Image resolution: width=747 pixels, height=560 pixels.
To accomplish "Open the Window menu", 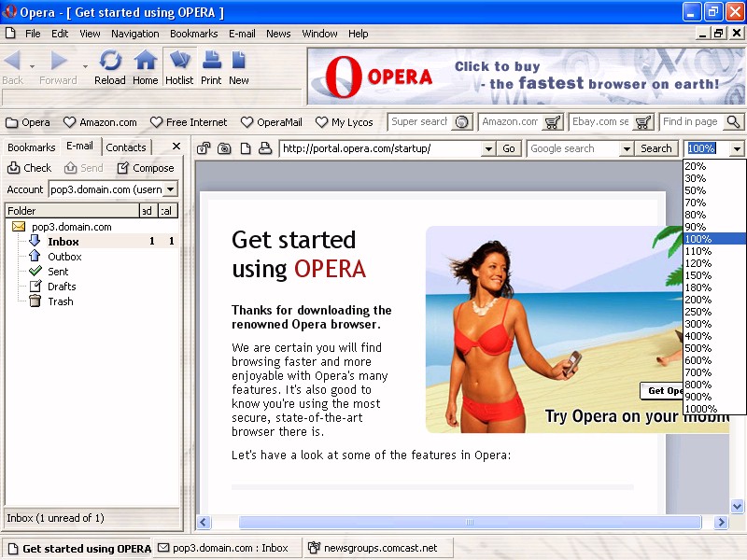I will [319, 34].
